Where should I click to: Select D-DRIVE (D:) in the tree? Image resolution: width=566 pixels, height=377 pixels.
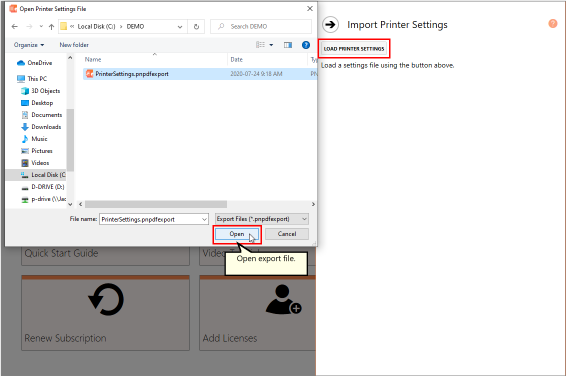click(x=43, y=187)
